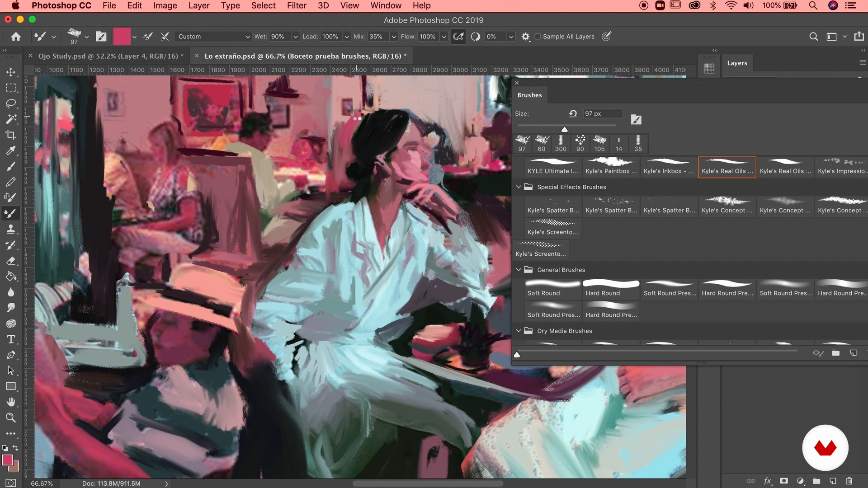Select the Paint Bucket tool
868x488 pixels.
(x=11, y=277)
